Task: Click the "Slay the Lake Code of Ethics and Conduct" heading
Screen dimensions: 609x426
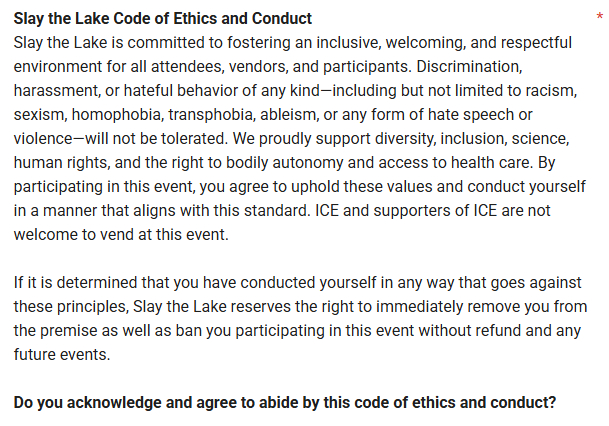Action: (x=163, y=18)
